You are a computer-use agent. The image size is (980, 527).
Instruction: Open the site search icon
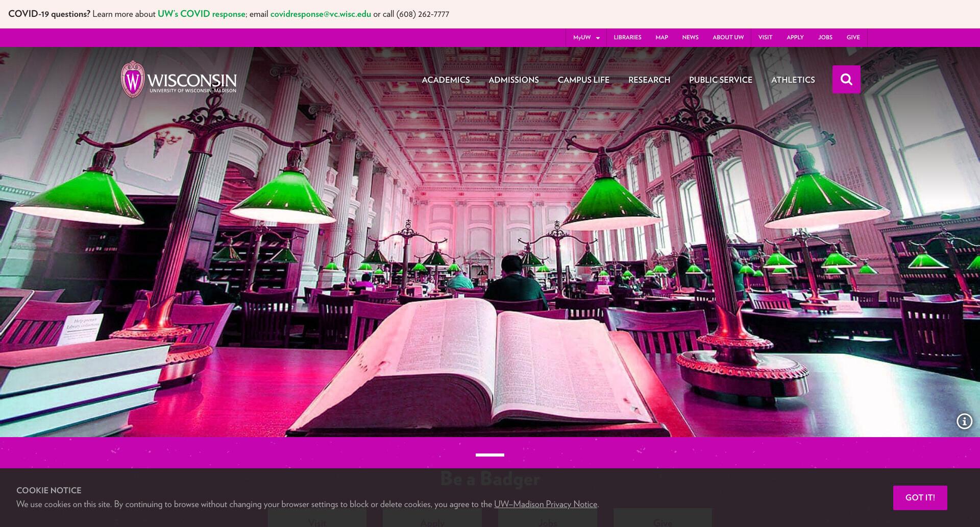(x=846, y=79)
